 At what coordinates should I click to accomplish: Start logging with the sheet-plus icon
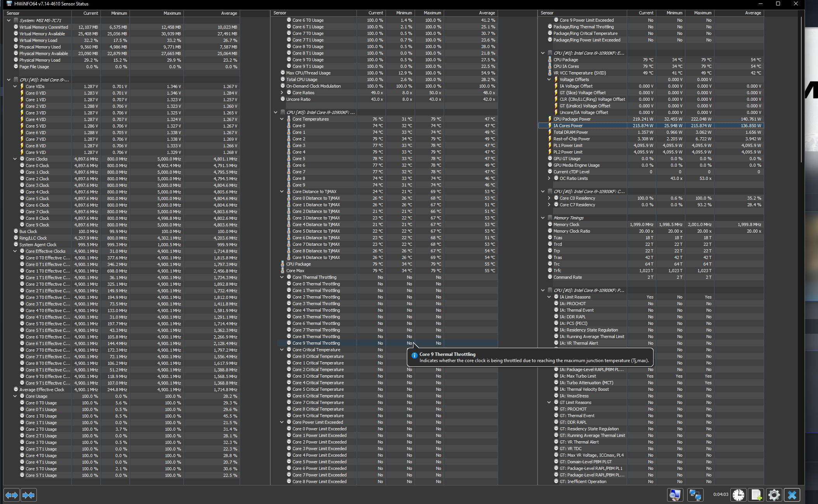(x=756, y=495)
